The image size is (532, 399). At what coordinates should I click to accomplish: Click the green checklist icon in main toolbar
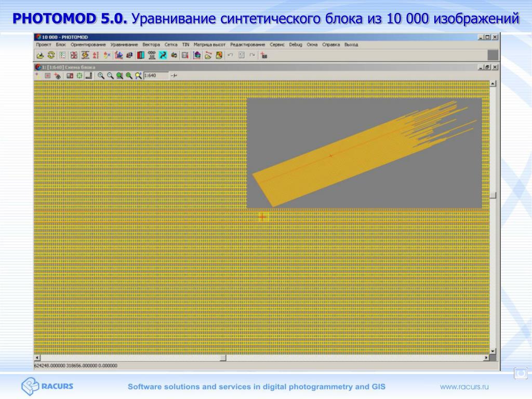pyautogui.click(x=62, y=55)
